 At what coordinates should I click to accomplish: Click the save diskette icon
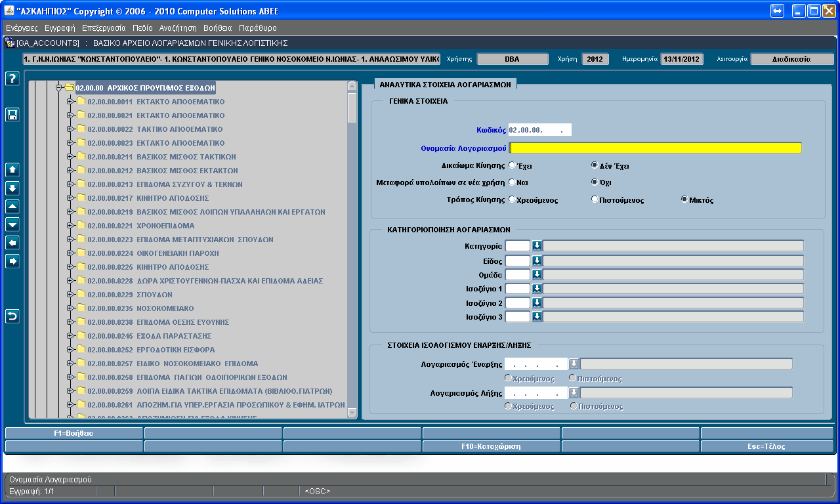[x=12, y=115]
